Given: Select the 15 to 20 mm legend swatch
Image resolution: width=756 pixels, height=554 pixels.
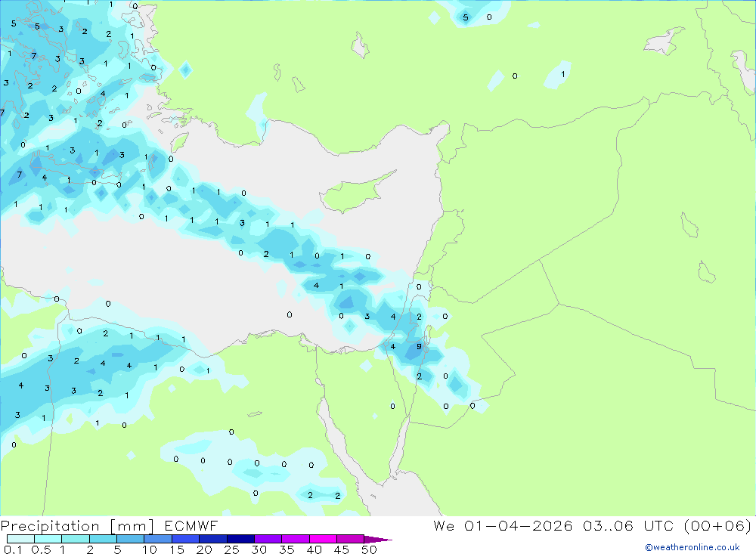Looking at the screenshot, I should click(186, 539).
